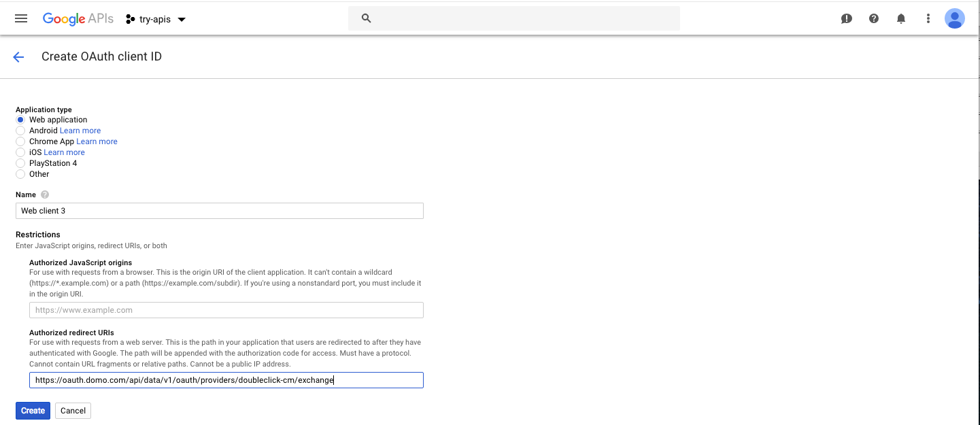Choose the iOS application type
This screenshot has height=425, width=980.
click(x=20, y=152)
